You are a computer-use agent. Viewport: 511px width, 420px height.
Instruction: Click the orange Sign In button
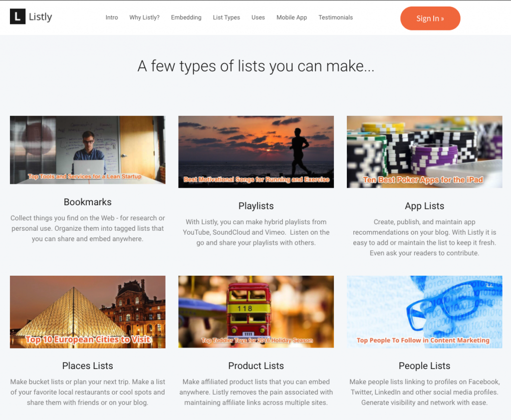point(430,18)
